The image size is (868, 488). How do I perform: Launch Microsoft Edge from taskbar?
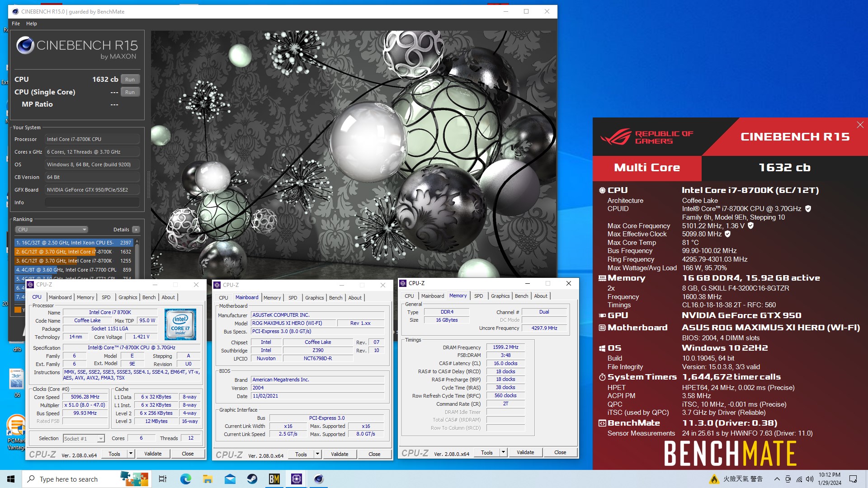tap(185, 479)
